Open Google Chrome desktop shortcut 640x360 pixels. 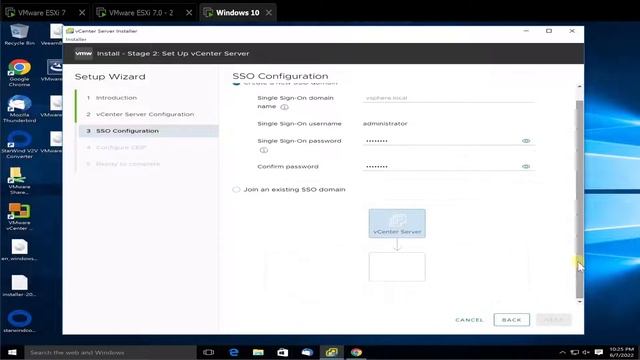[x=19, y=73]
